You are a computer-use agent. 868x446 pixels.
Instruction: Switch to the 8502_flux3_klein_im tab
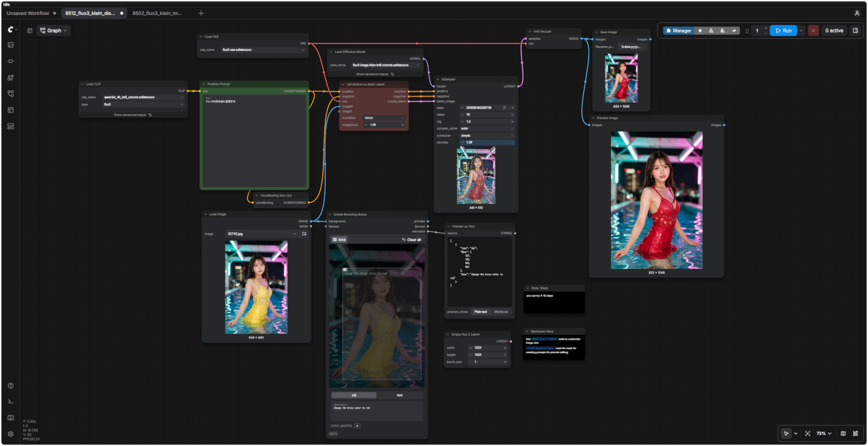pos(157,13)
